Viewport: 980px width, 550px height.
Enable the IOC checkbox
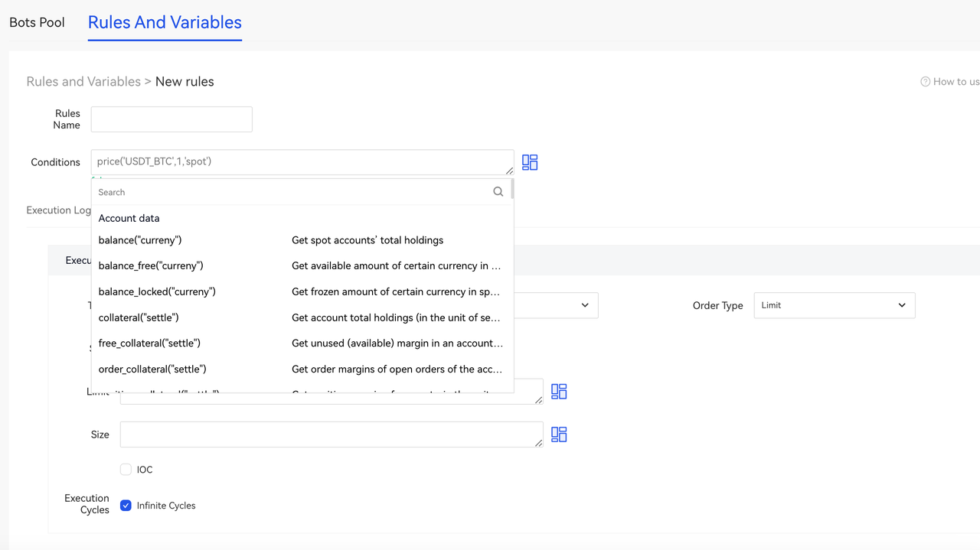[126, 470]
